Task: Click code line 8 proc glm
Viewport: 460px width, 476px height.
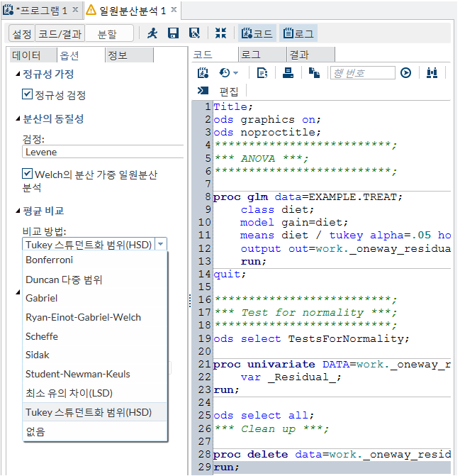Action: (308, 197)
